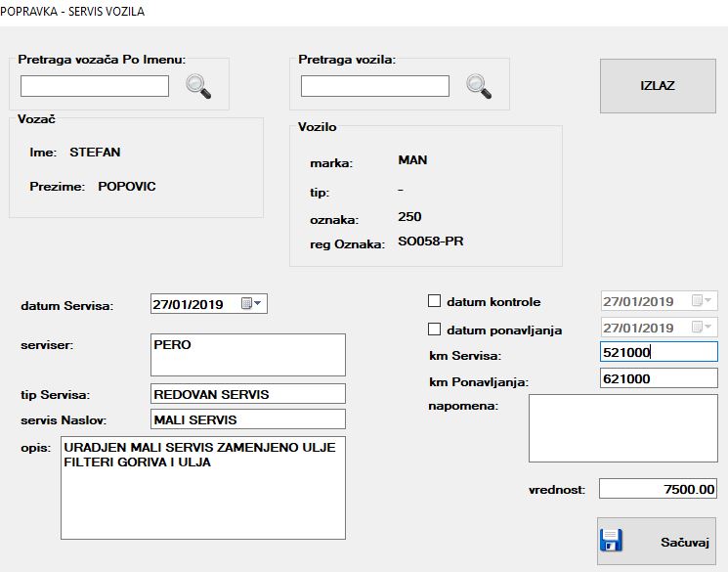The height and width of the screenshot is (572, 728).
Task: Click the driver search magnifier icon
Action: [198, 86]
